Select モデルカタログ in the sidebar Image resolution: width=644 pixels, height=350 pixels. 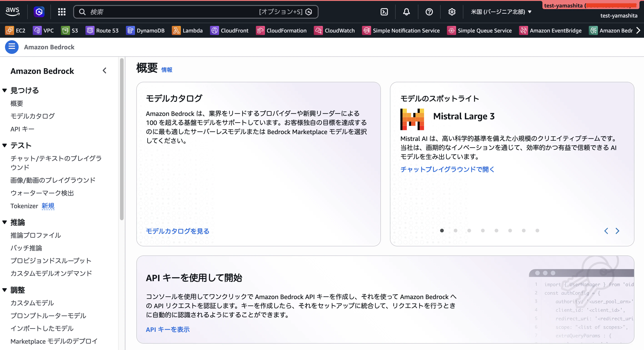point(32,116)
